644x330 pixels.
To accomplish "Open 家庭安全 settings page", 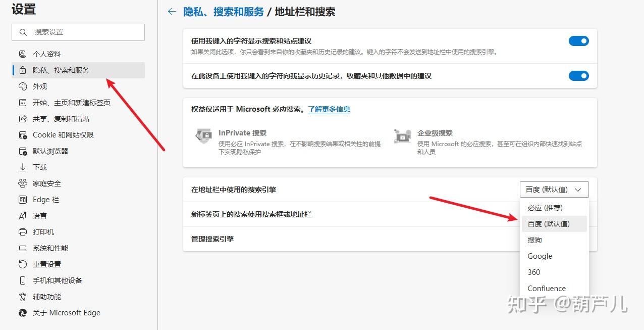I will (x=78, y=183).
